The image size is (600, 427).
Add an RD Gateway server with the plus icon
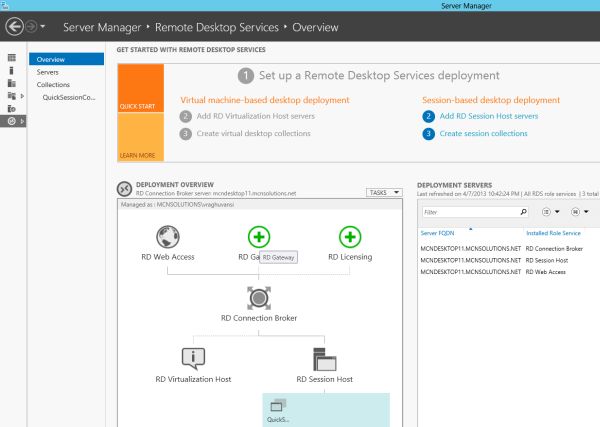pos(259,237)
